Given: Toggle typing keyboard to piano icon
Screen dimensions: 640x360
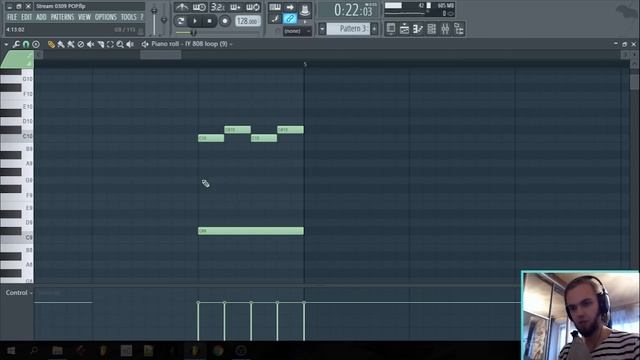Looking at the screenshot, I should click(275, 7).
